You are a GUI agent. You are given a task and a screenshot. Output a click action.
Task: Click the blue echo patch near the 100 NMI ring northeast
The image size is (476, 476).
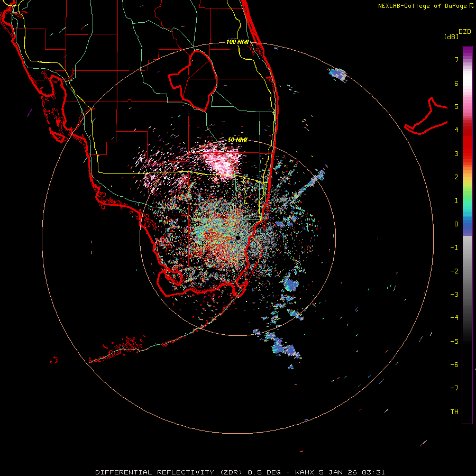(337, 75)
